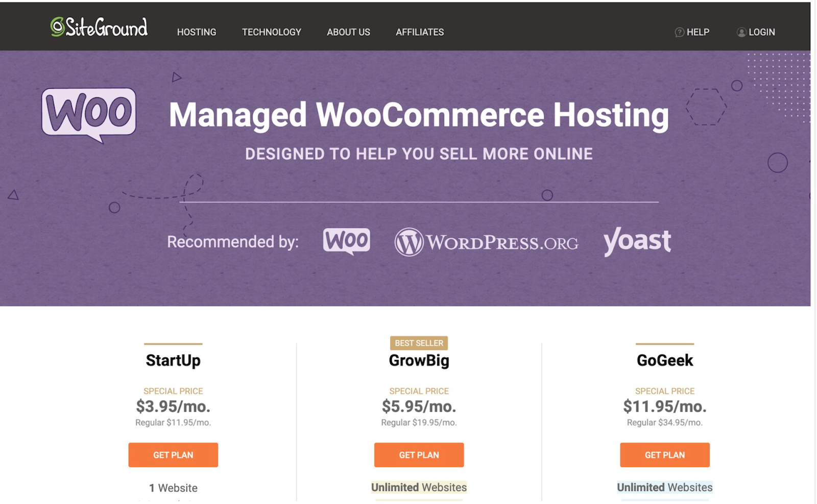Click the Regular $11.95/mo. text
817x504 pixels.
point(173,423)
